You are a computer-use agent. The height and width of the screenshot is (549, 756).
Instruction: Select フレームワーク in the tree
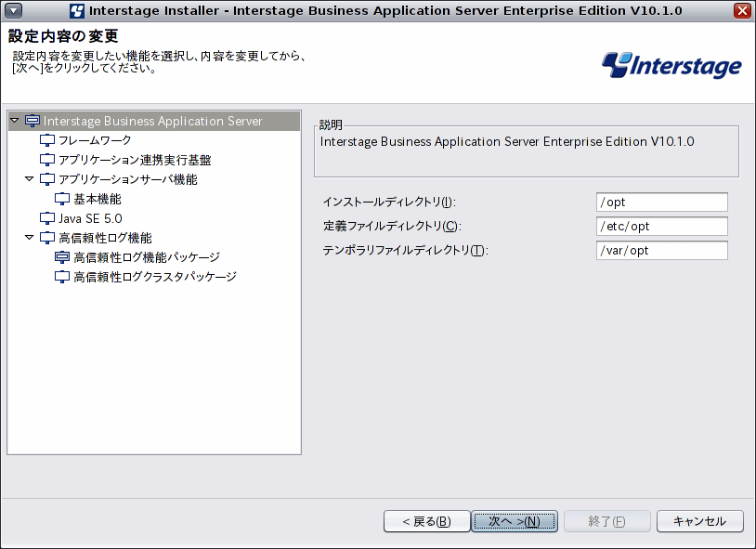95,140
